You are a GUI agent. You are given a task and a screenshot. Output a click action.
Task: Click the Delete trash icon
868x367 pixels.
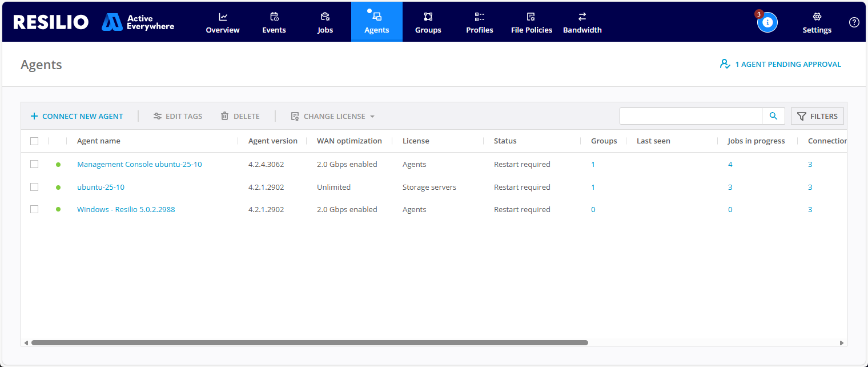point(225,116)
